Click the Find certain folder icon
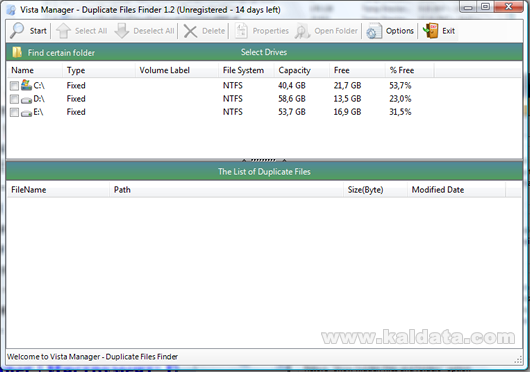Image resolution: width=530 pixels, height=372 pixels. pyautogui.click(x=17, y=52)
